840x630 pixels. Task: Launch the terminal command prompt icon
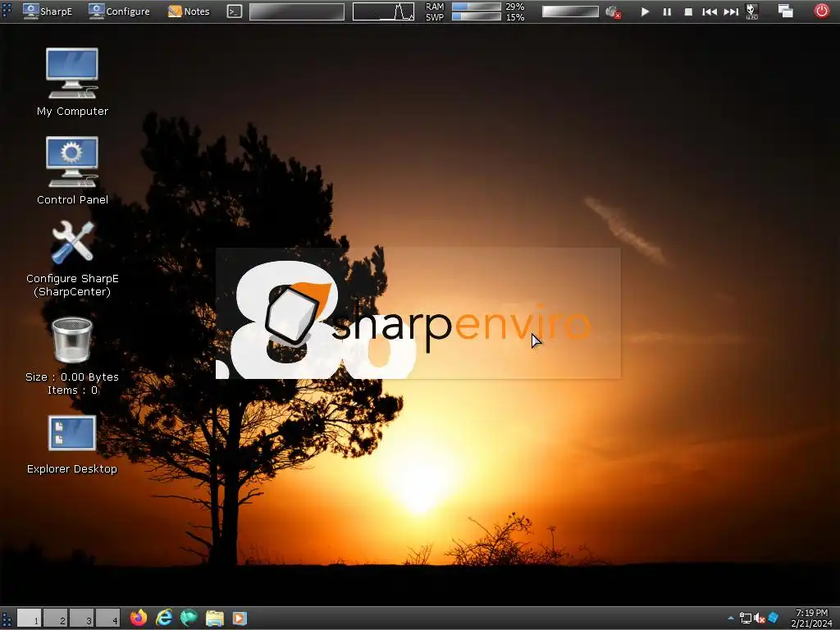point(234,11)
